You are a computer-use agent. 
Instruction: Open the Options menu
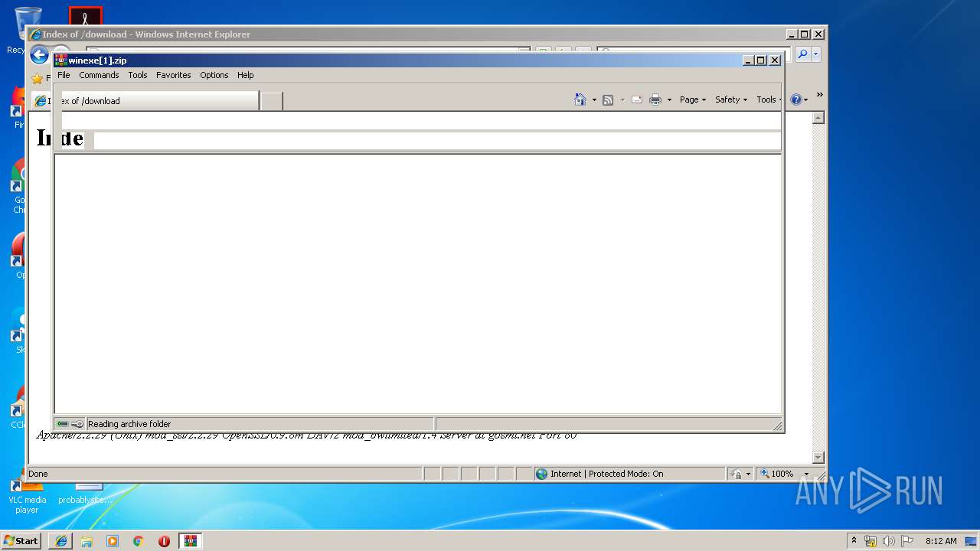tap(214, 75)
